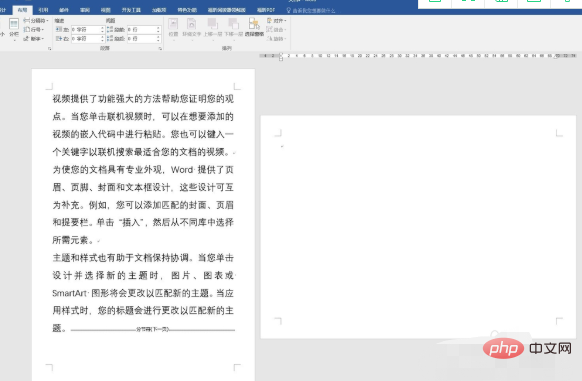The height and width of the screenshot is (381, 582).
Task: Click the empty paragraph mark on second page
Action: (282, 146)
